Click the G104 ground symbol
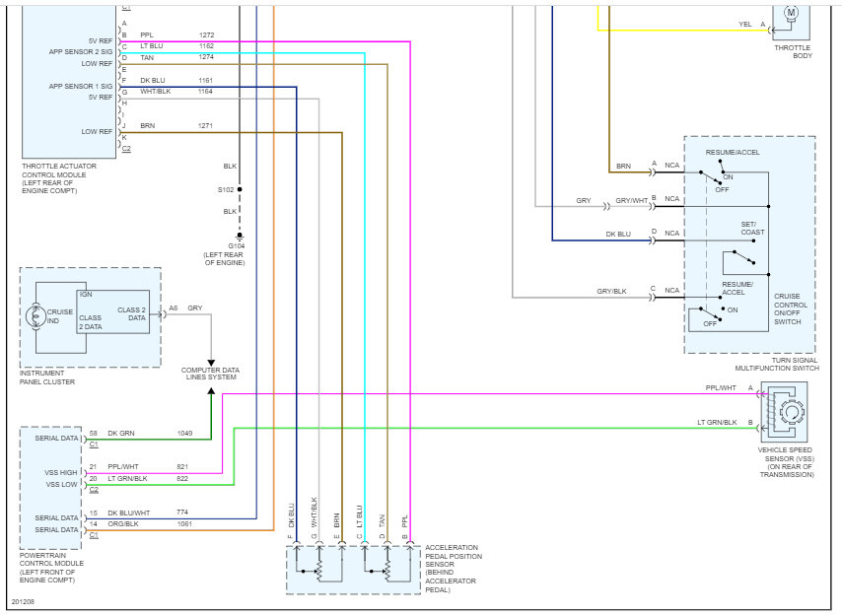This screenshot has width=842, height=616. pos(240,237)
